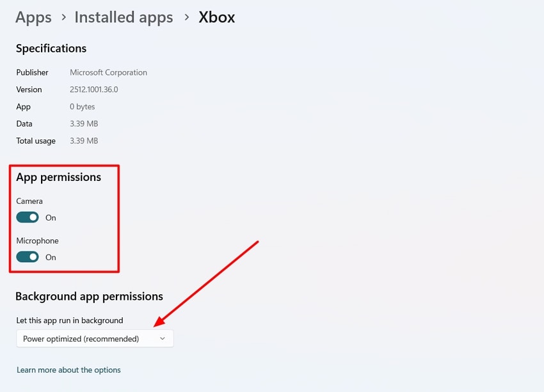This screenshot has width=544, height=392.
Task: Click the "Specifications" section heading
Action: [x=51, y=49]
